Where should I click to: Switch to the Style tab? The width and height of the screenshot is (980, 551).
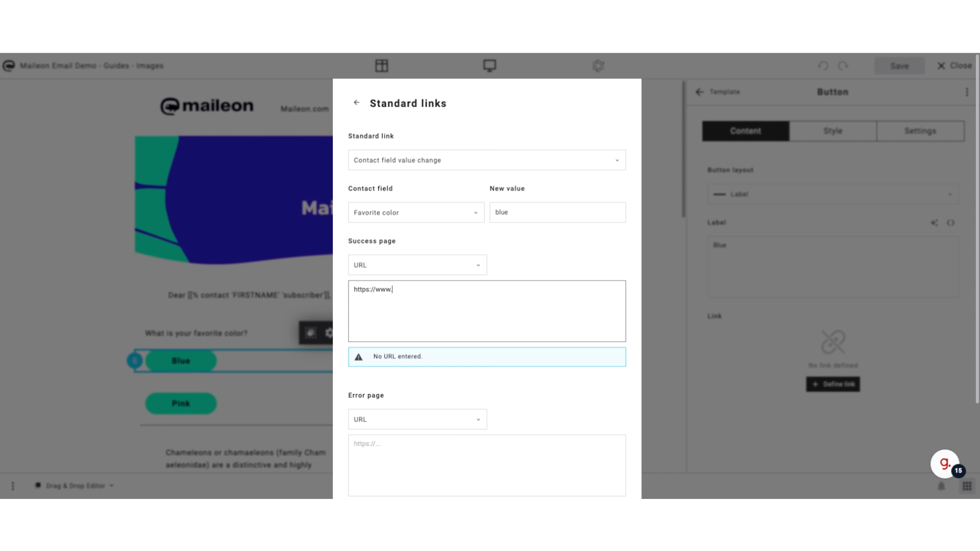pyautogui.click(x=833, y=131)
